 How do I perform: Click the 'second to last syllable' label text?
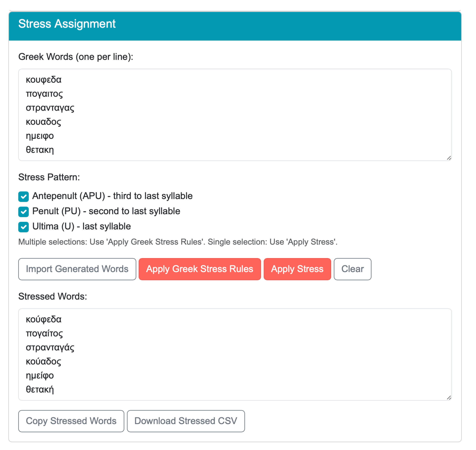click(134, 211)
